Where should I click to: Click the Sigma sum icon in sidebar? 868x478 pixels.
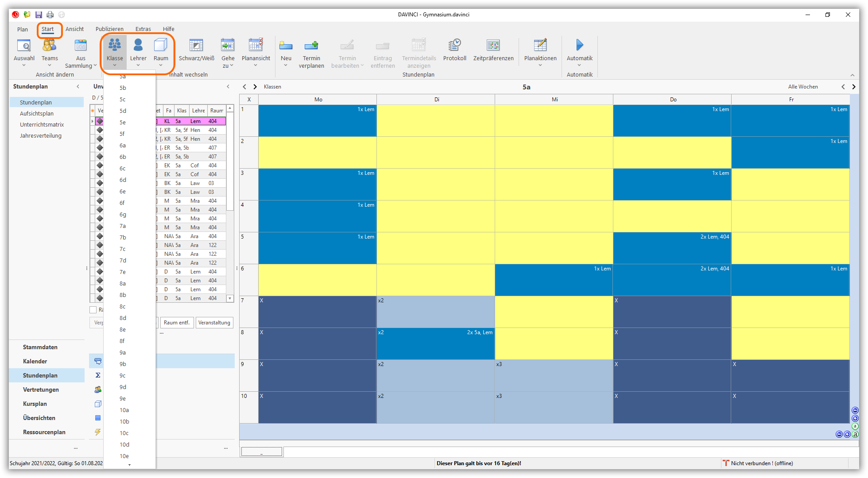click(x=98, y=375)
